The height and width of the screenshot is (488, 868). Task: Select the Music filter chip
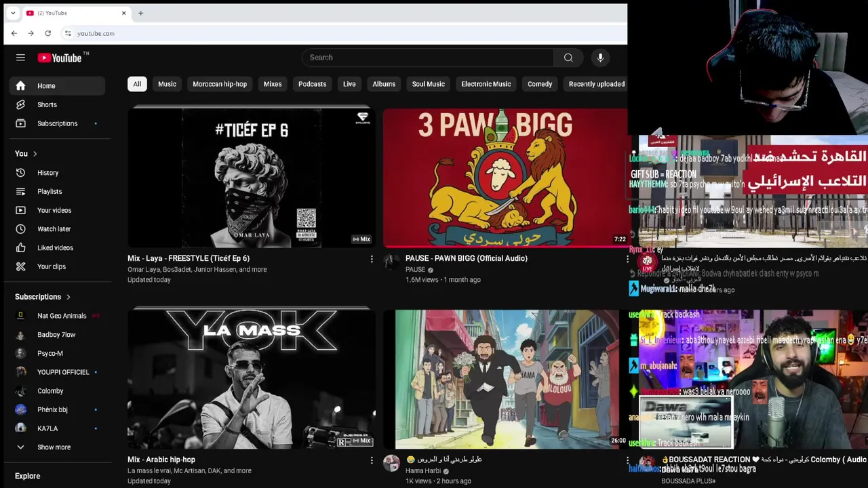click(167, 84)
